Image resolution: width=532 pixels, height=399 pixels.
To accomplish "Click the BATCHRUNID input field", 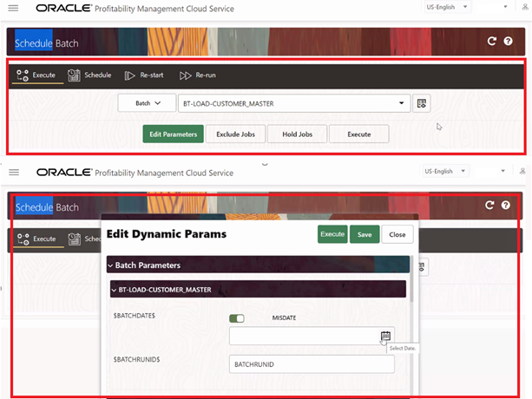I will coord(312,364).
